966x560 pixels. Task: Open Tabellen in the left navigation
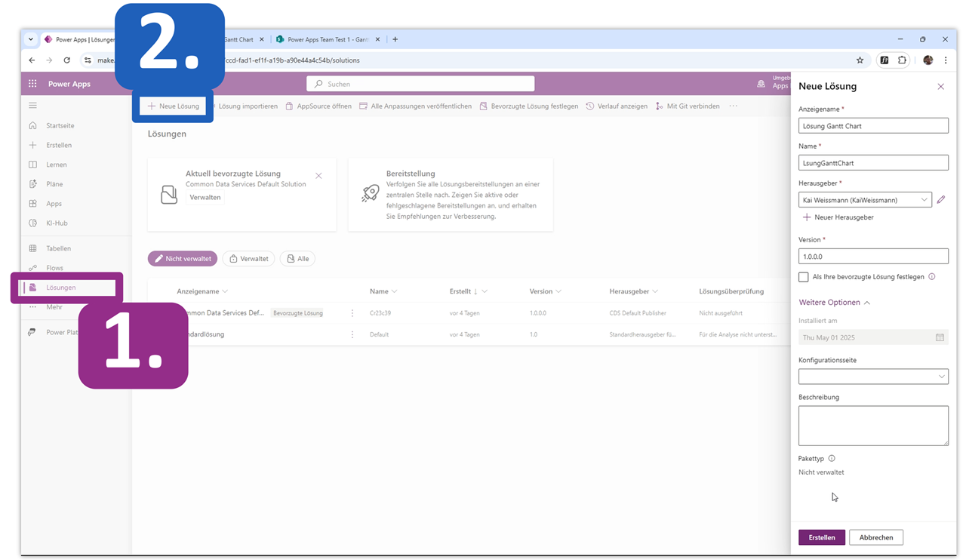[x=58, y=248]
